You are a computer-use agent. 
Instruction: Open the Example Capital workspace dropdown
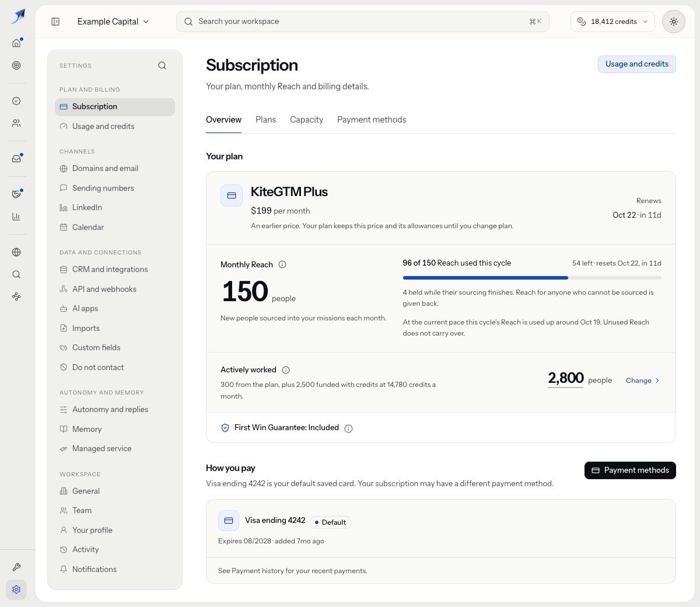[x=113, y=22]
